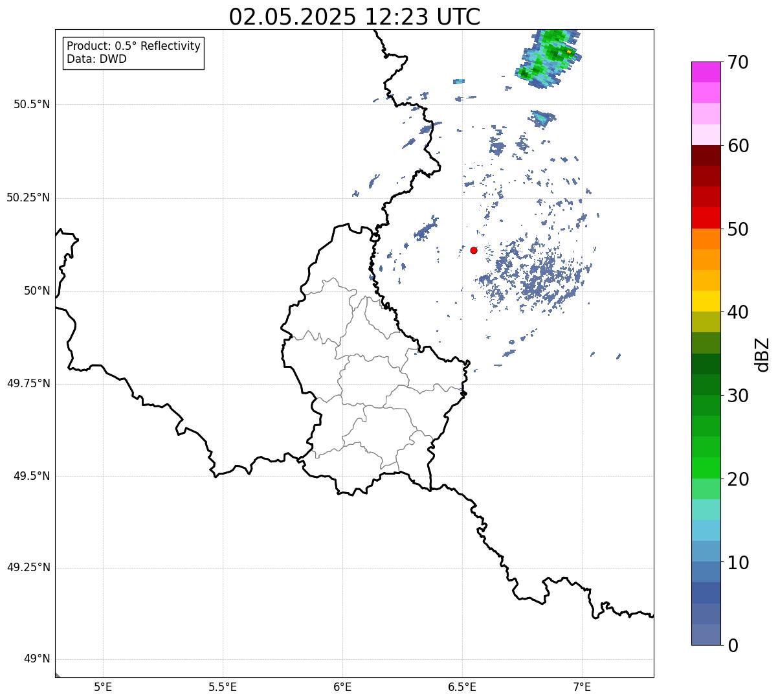The image size is (778, 700).
Task: Click the "Data: DWD" source label
Action: [x=96, y=59]
